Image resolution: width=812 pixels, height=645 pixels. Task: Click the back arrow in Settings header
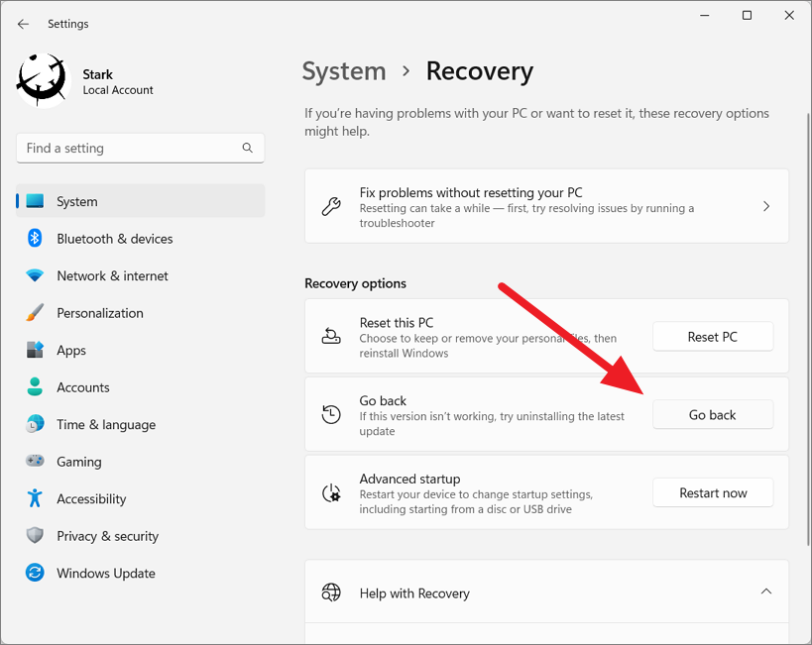(24, 24)
